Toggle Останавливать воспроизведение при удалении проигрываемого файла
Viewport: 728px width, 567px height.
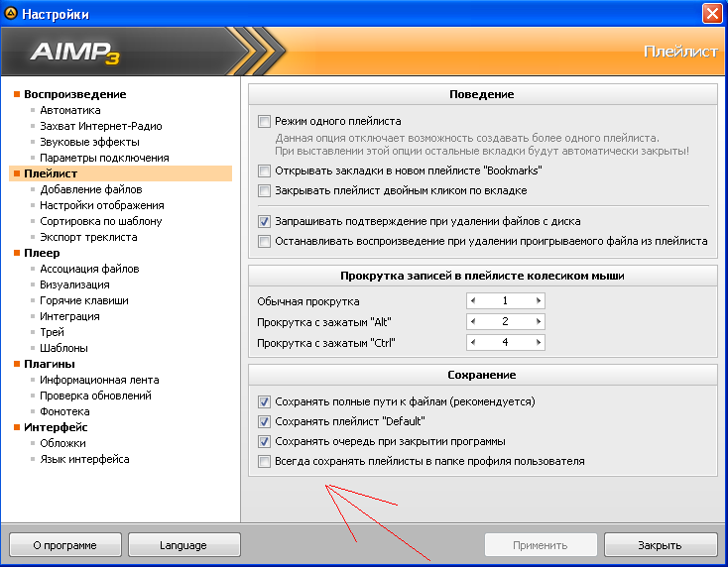(264, 241)
